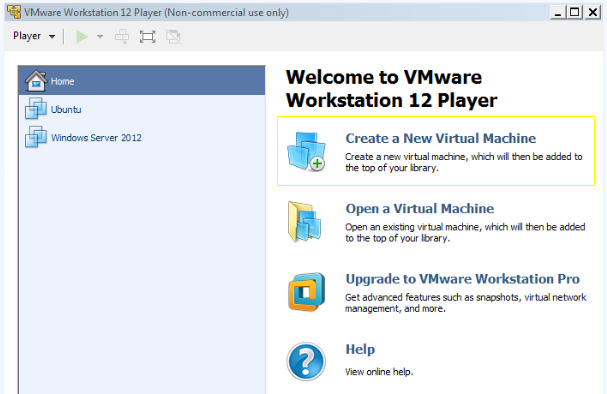Click the Unity mode toolbar icon
The height and width of the screenshot is (394, 607).
(x=173, y=37)
